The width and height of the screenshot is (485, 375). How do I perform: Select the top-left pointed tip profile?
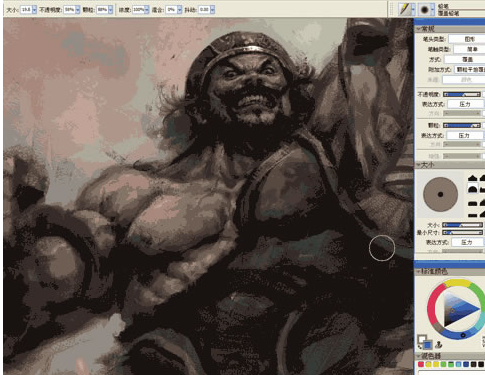click(x=472, y=178)
